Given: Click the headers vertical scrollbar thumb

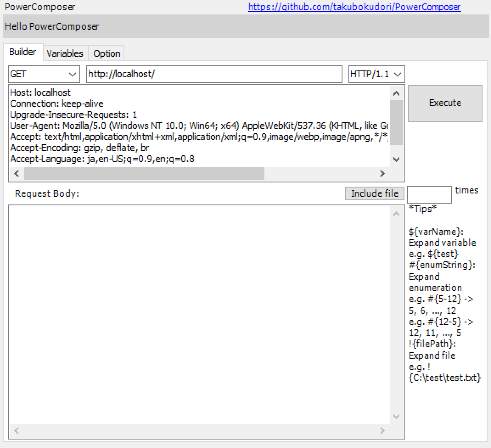Looking at the screenshot, I should 396,123.
